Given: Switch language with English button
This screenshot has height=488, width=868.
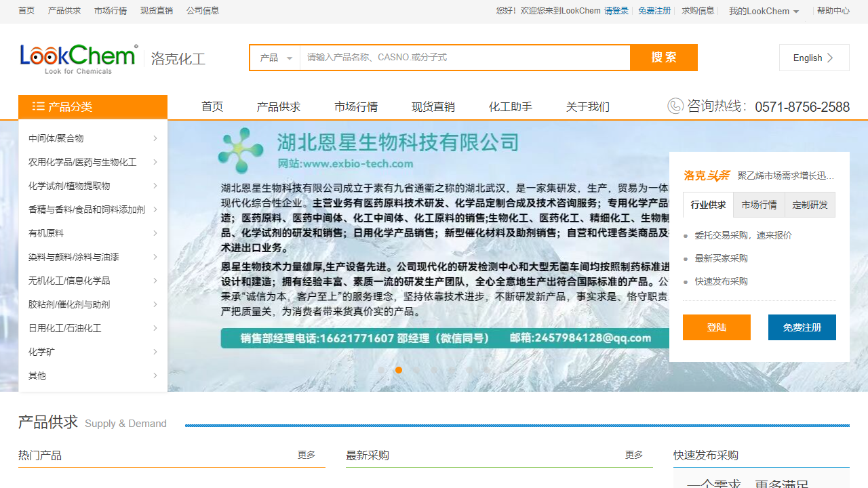Looking at the screenshot, I should click(814, 58).
